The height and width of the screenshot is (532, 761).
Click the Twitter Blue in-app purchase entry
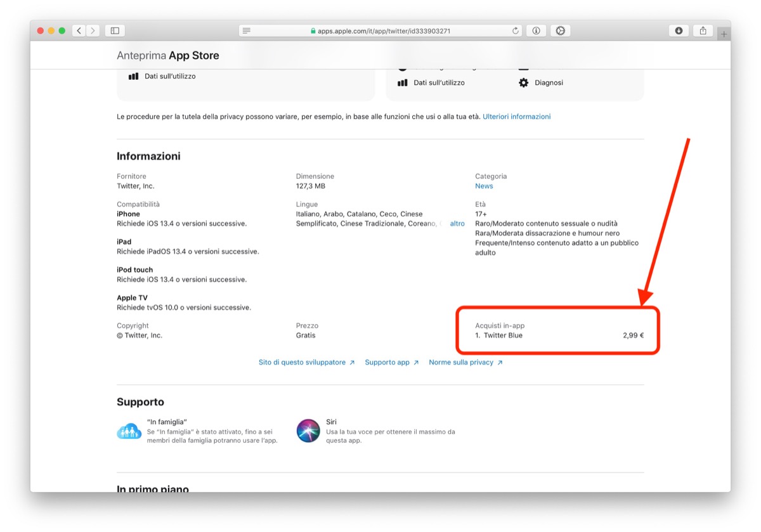tap(499, 335)
